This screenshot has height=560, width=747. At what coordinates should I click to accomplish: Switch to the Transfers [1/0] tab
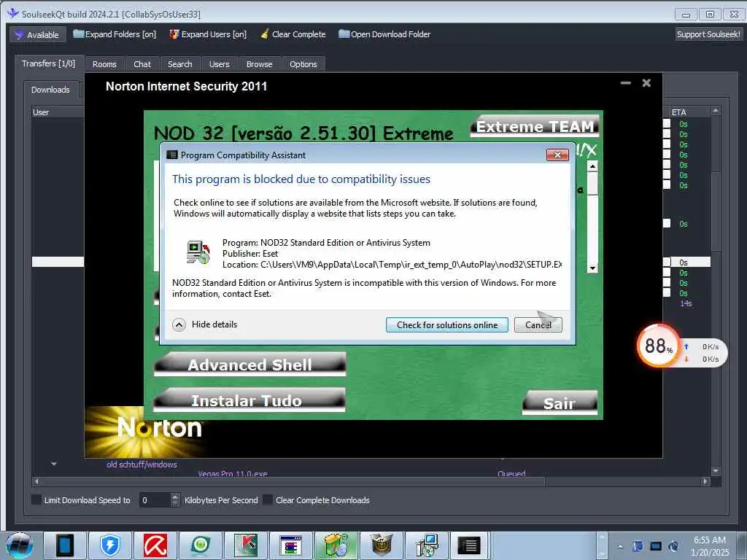coord(49,63)
